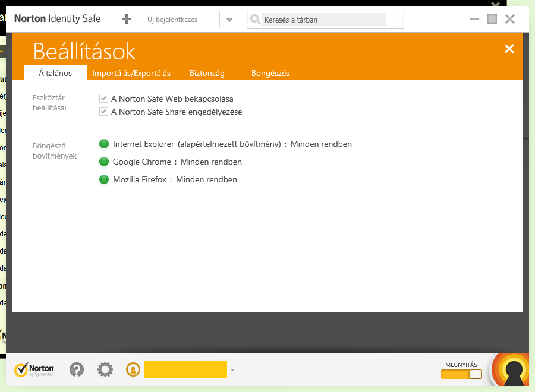Click the Mozilla Firefox Minden rendben text

click(x=206, y=179)
